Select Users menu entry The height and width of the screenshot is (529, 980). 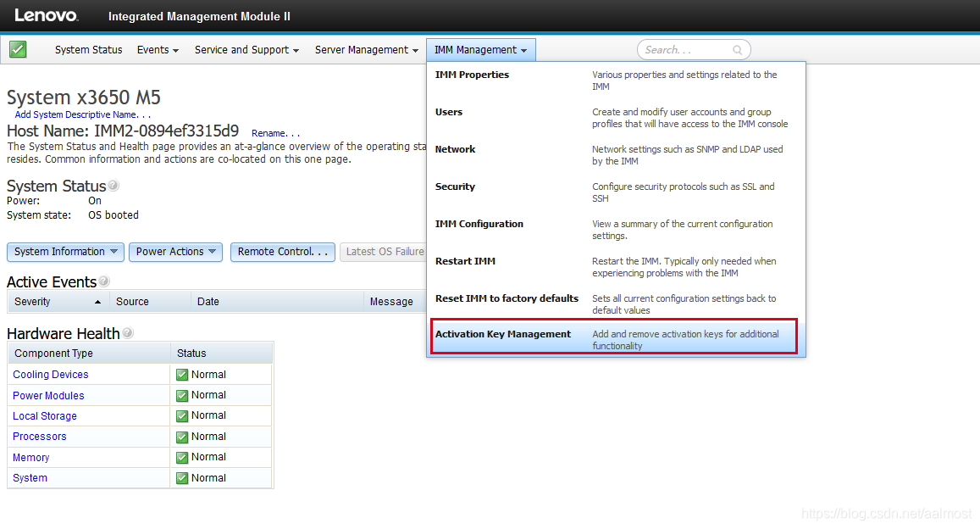449,112
